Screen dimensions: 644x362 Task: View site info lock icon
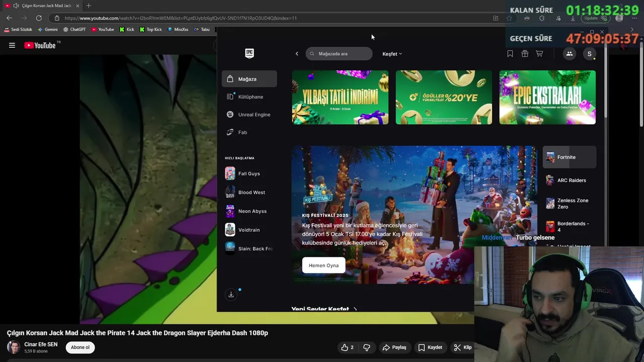click(x=57, y=18)
